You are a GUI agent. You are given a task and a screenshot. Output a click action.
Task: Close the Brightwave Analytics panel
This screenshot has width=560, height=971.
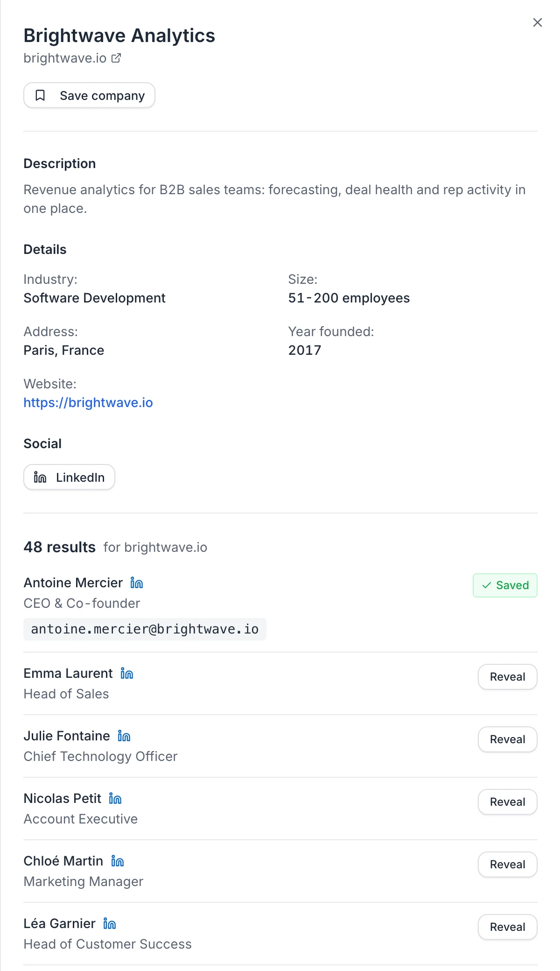[537, 22]
